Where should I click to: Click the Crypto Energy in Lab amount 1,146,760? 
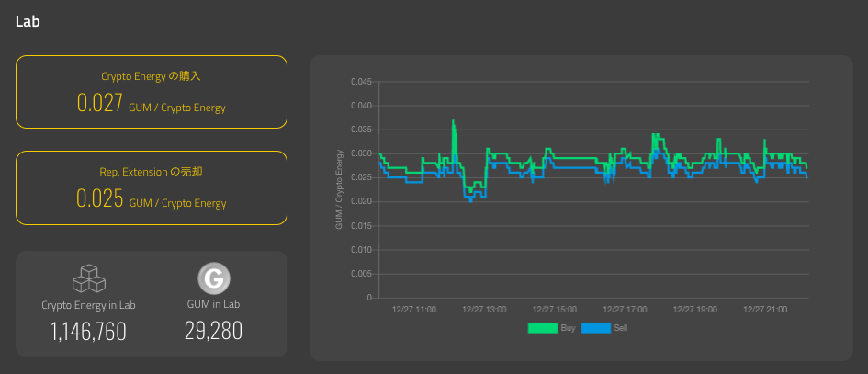coord(88,332)
